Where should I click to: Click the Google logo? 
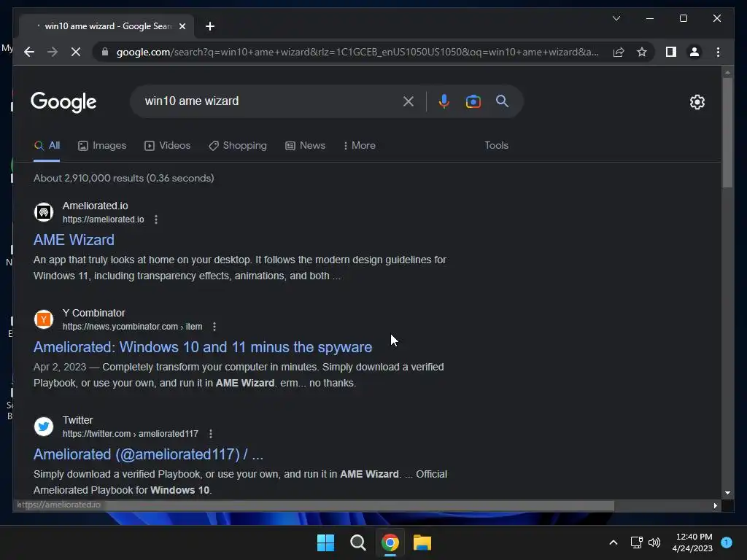[x=63, y=102]
